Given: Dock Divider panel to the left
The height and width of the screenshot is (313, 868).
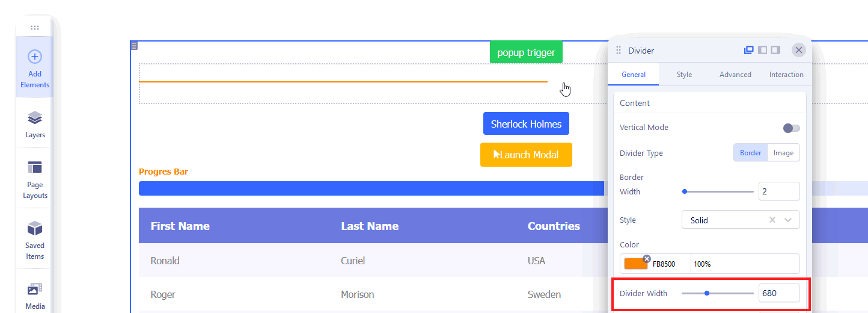Looking at the screenshot, I should tap(762, 50).
